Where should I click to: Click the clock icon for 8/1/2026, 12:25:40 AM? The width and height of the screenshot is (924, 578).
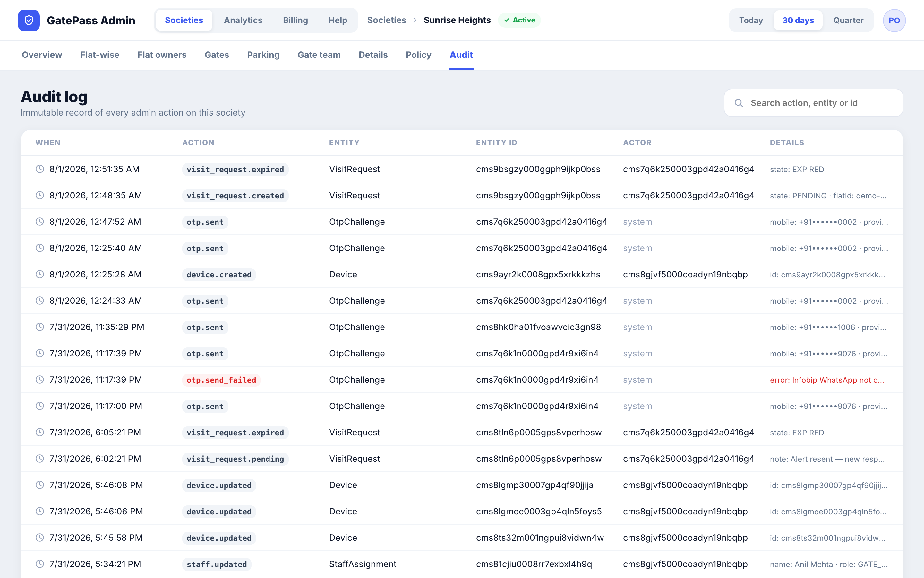(x=40, y=248)
